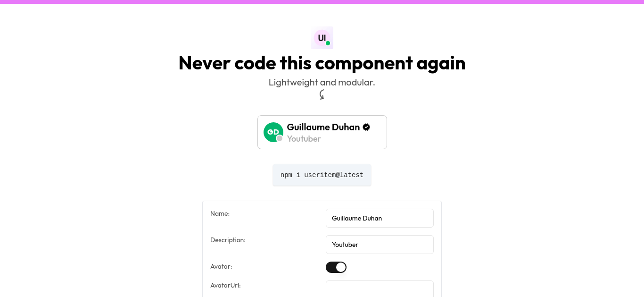Click the Lightweight and modular subtitle

(322, 82)
